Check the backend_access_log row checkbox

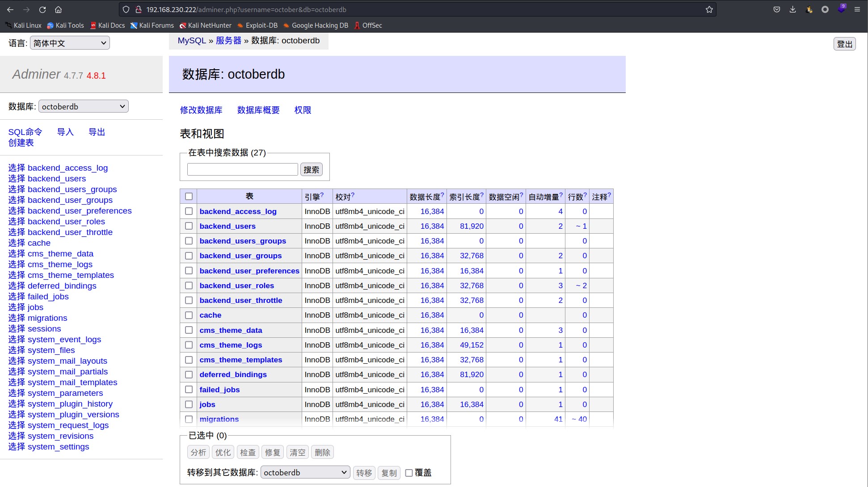click(x=189, y=211)
